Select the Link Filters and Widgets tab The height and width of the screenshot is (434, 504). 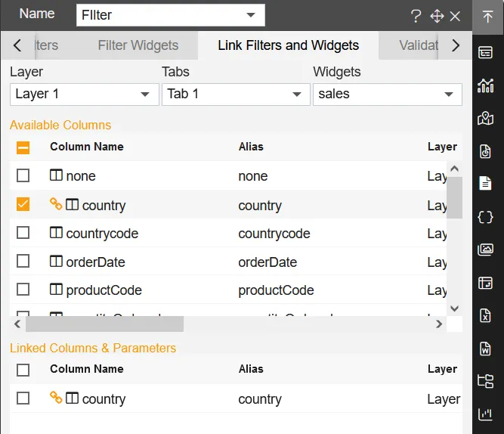288,45
